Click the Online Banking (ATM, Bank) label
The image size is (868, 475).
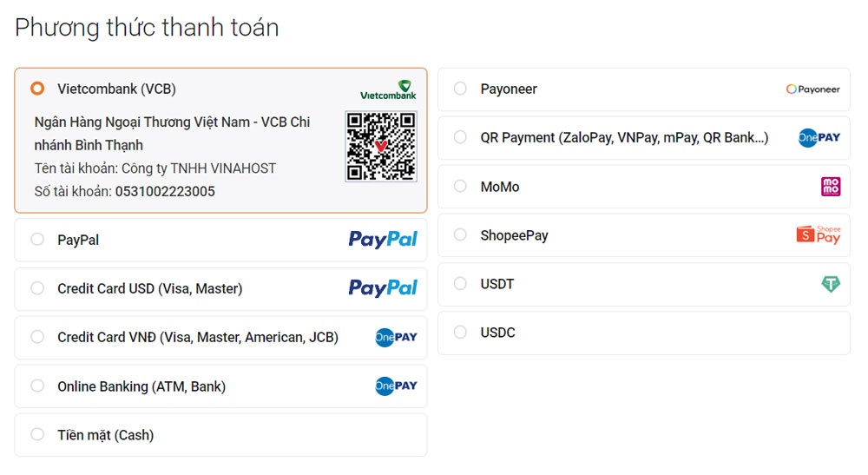141,386
